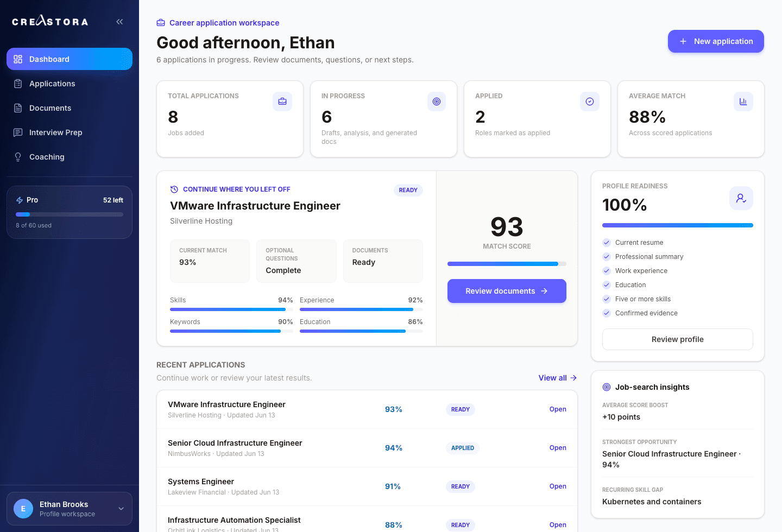This screenshot has width=782, height=532.
Task: Click the +10 points insight value
Action: 621,417
